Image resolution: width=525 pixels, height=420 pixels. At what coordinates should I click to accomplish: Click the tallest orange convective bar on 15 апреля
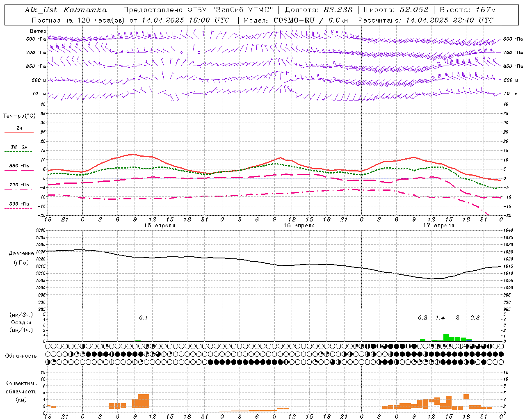coord(144,401)
